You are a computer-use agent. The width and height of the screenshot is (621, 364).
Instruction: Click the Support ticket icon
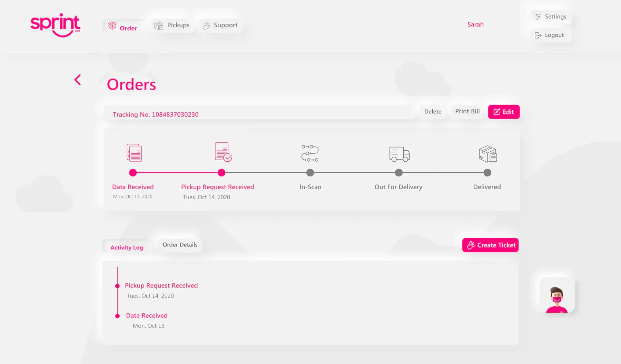pyautogui.click(x=206, y=26)
